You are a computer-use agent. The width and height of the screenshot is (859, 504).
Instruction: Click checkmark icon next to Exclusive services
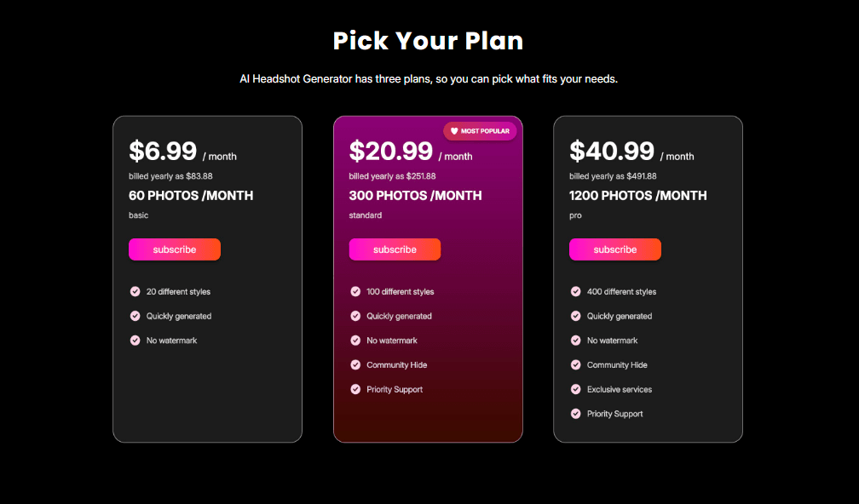[576, 389]
